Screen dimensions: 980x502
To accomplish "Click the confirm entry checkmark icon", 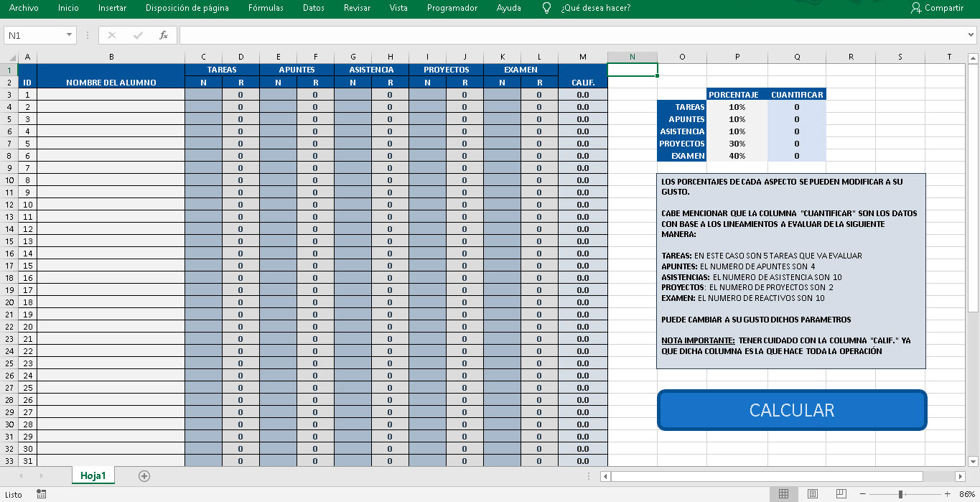I will coord(138,35).
